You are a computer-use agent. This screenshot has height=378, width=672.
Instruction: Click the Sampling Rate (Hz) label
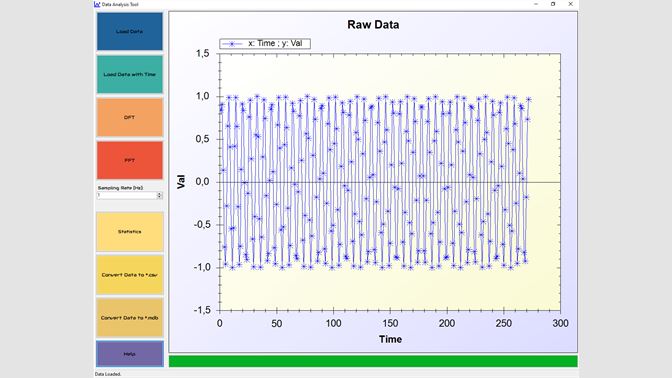[120, 188]
